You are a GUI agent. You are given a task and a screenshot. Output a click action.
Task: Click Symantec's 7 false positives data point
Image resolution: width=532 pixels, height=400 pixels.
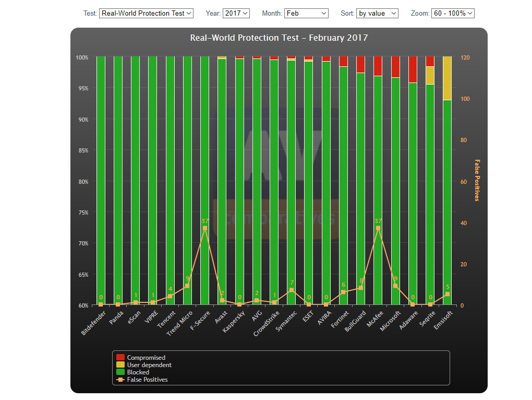tap(292, 290)
